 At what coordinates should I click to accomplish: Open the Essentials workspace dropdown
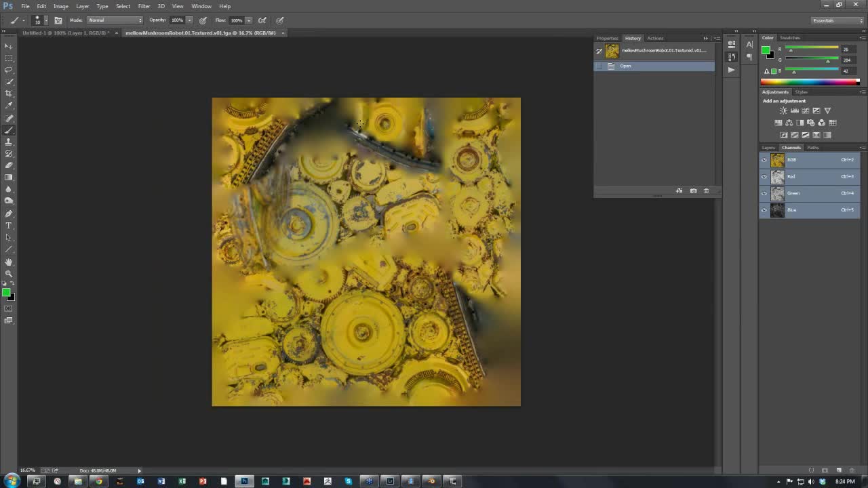[x=838, y=20]
